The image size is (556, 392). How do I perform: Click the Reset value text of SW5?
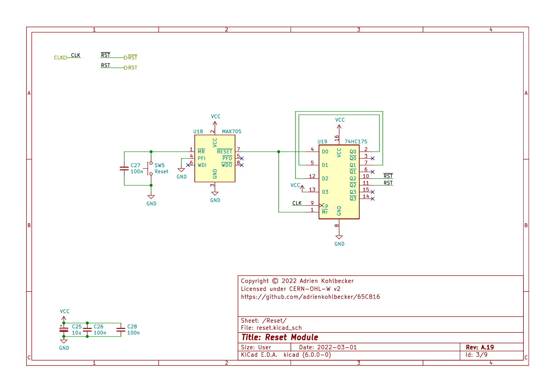(161, 172)
